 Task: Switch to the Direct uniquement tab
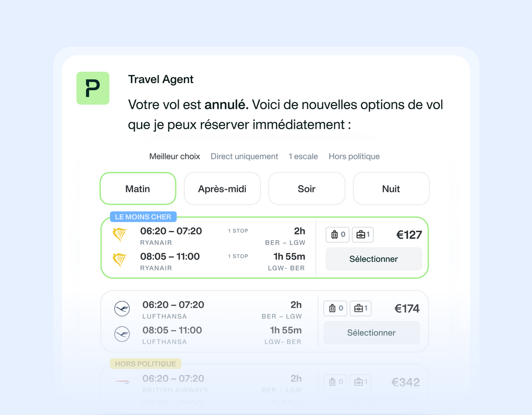pyautogui.click(x=244, y=156)
